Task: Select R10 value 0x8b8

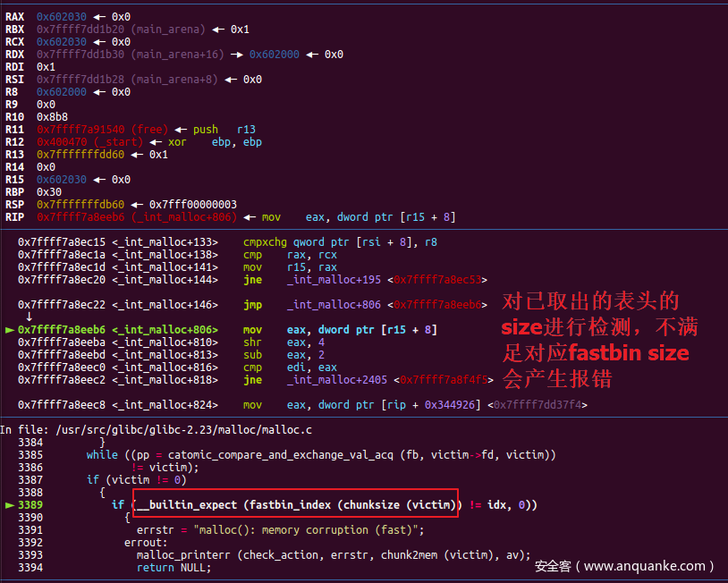Action: pos(52,117)
